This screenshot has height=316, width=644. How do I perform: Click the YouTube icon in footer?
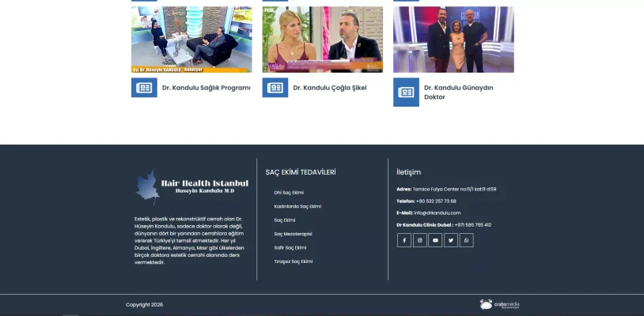pyautogui.click(x=435, y=240)
